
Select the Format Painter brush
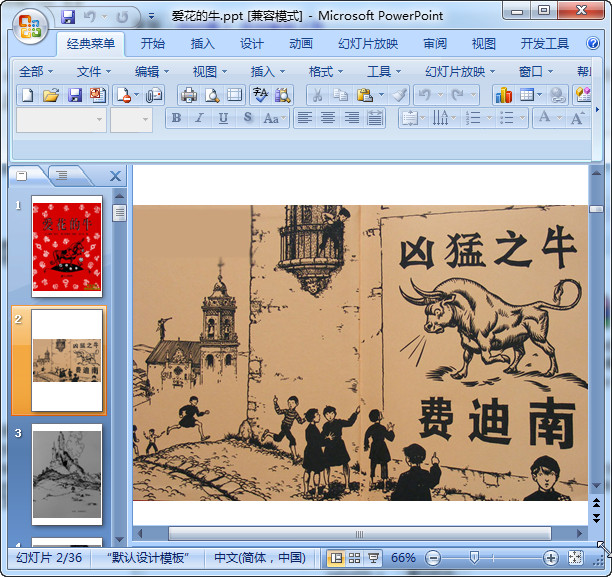(x=400, y=95)
